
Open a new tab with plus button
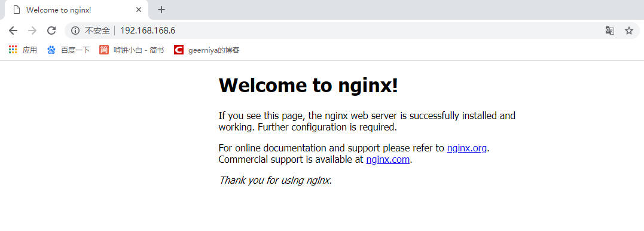coord(161,10)
